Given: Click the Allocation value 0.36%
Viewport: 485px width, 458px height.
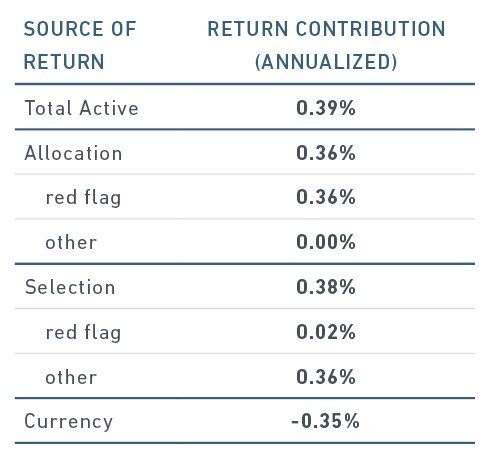Looking at the screenshot, I should click(326, 153).
